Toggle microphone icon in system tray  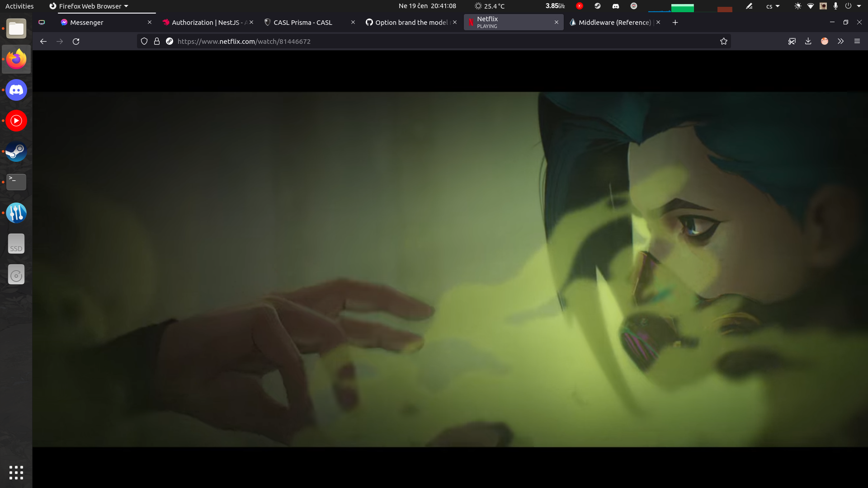(x=835, y=6)
